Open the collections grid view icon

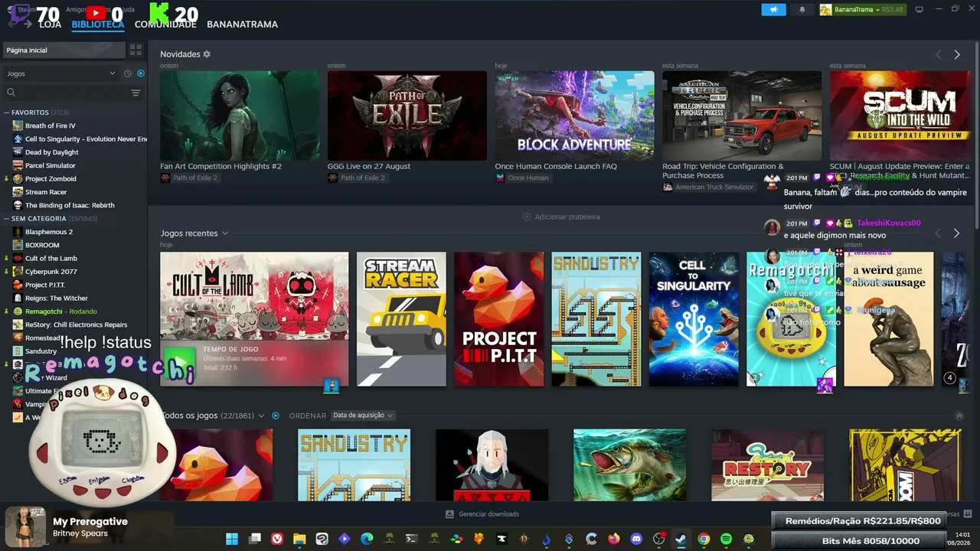pos(136,51)
